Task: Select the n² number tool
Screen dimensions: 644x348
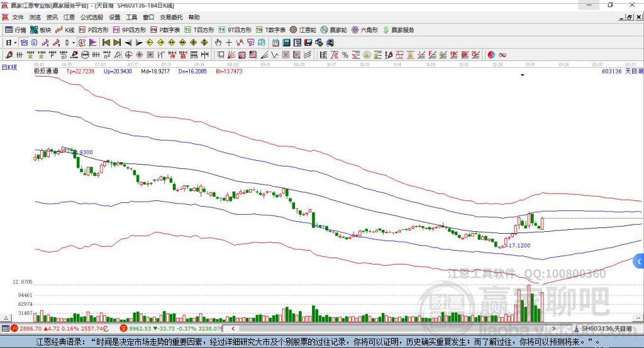Action: click(107, 55)
